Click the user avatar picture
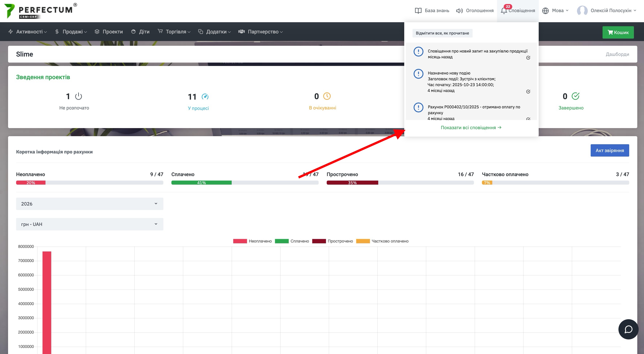The height and width of the screenshot is (354, 644). [582, 11]
